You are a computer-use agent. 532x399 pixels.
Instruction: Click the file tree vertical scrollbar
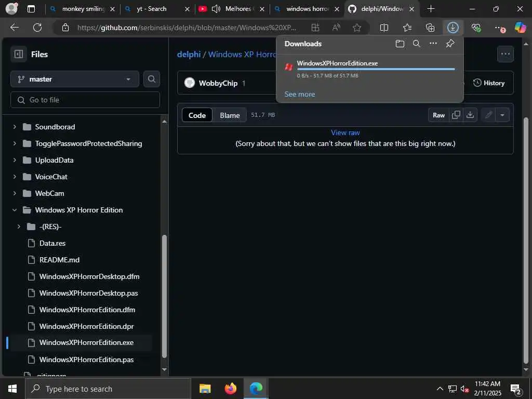pyautogui.click(x=165, y=296)
